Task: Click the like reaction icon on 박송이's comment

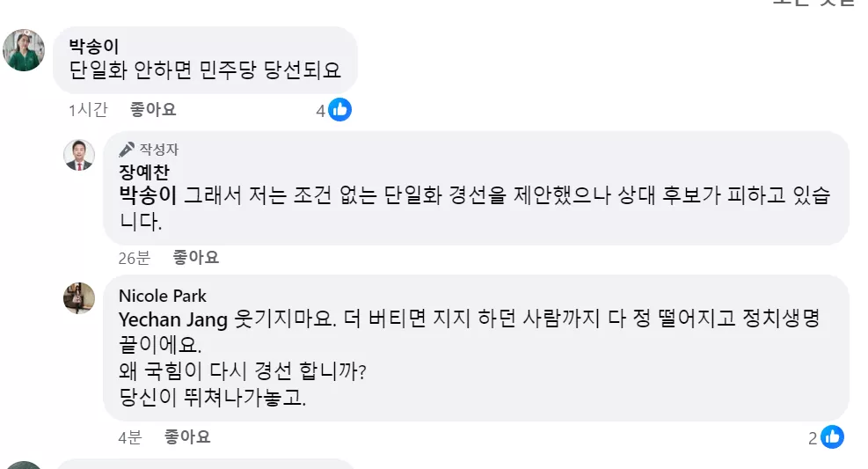Action: (x=339, y=110)
